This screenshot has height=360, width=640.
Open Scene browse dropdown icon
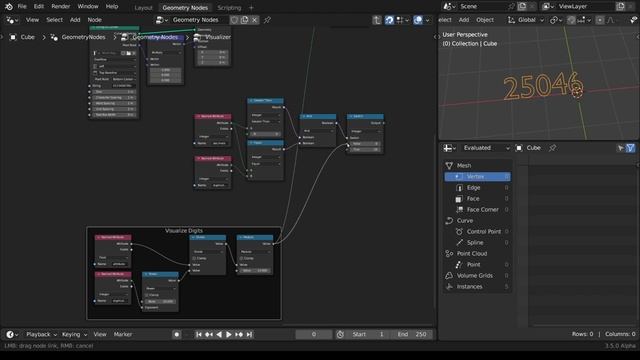[x=449, y=7]
